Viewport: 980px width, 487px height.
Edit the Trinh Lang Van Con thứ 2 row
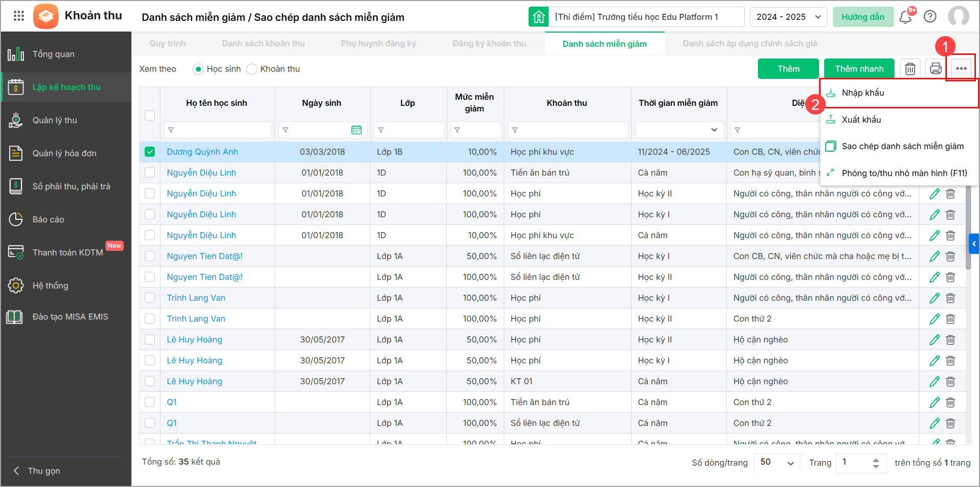coord(934,319)
